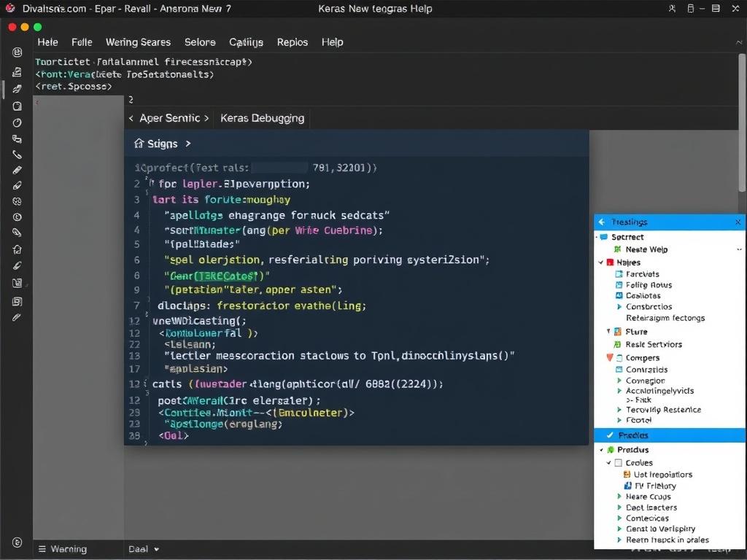Click the hamburger icon beside Warning

pyautogui.click(x=42, y=549)
